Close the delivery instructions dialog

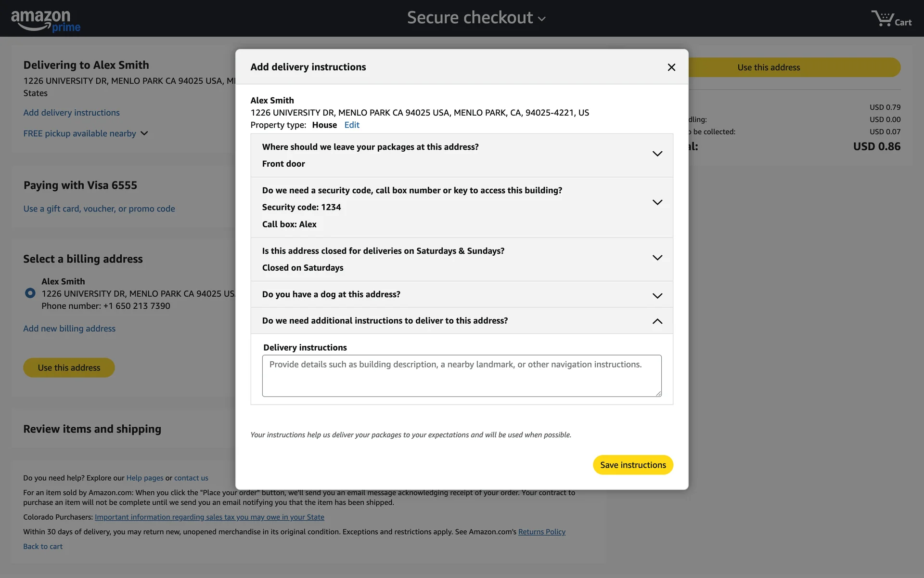[x=671, y=67]
